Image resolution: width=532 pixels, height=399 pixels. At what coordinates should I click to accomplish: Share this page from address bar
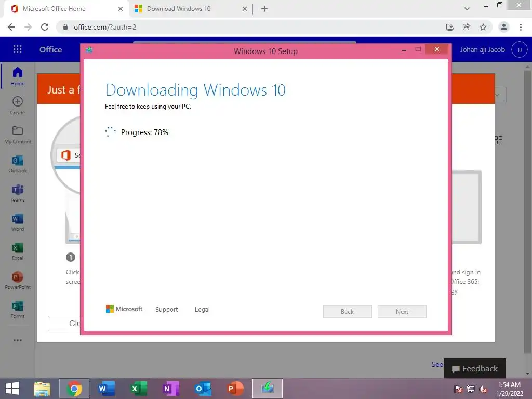tap(466, 27)
